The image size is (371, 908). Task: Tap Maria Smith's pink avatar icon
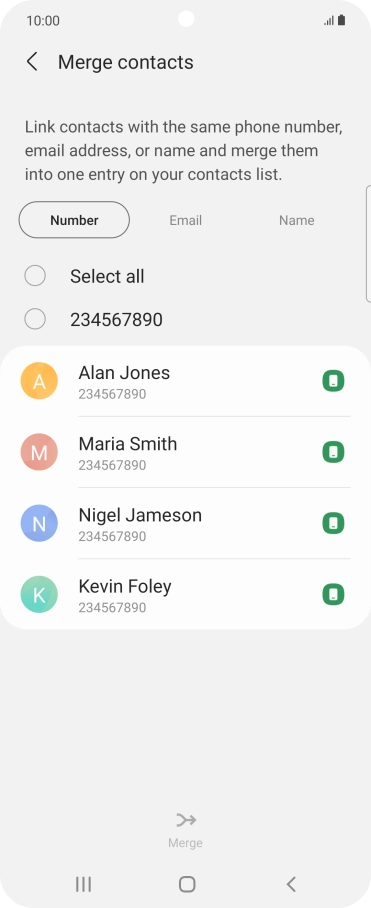coord(39,452)
